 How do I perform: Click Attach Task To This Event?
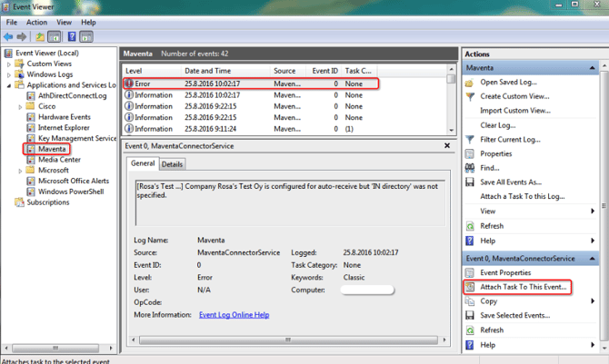(x=523, y=287)
